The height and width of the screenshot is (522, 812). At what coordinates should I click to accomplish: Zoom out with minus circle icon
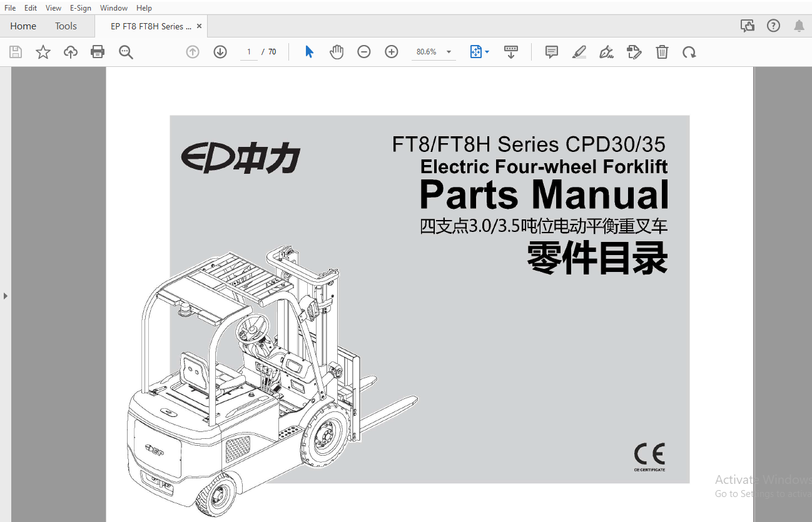click(x=364, y=52)
